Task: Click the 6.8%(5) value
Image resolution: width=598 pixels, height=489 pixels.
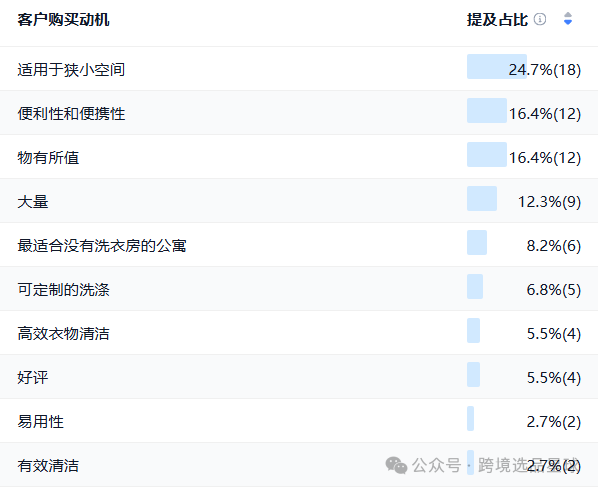Action: coord(554,290)
